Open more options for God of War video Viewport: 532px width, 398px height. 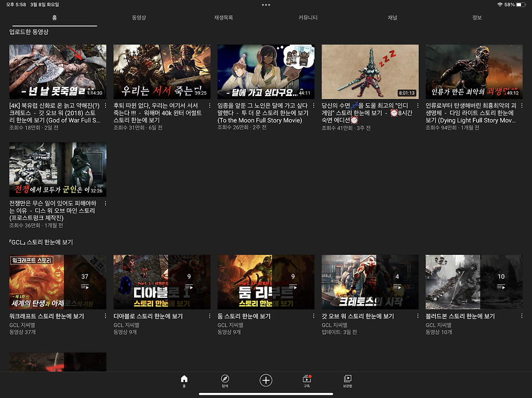click(105, 105)
